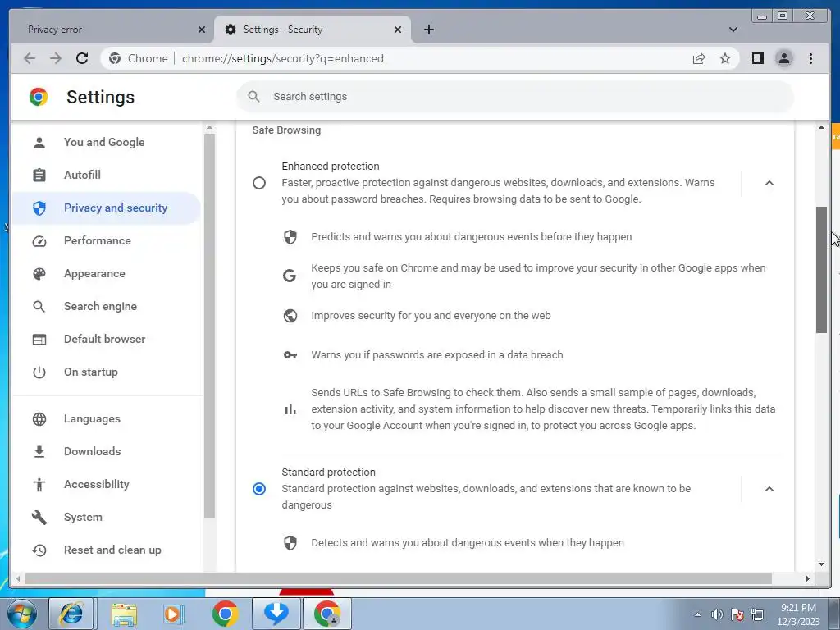Click the content area vertical scrollbar thumb

821,269
